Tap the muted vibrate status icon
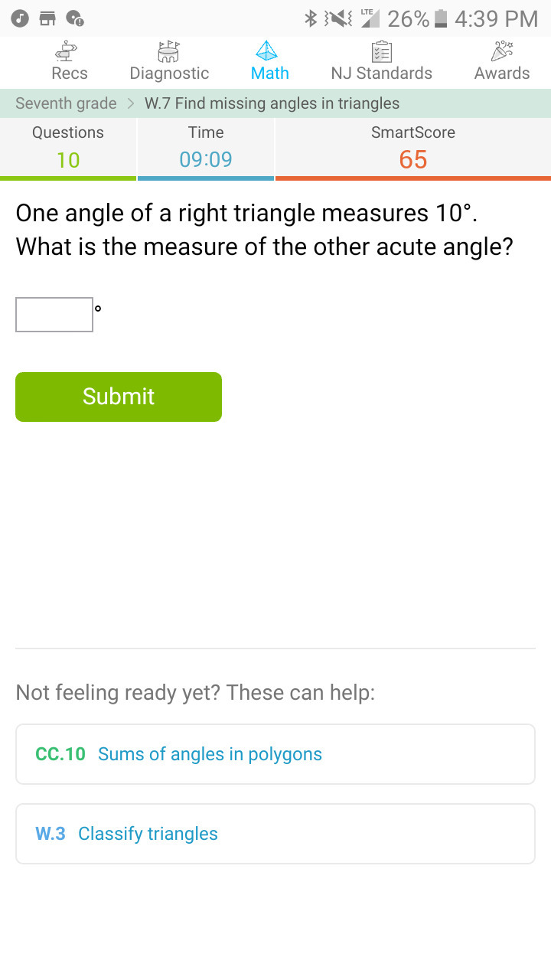This screenshot has width=551, height=980. click(338, 18)
